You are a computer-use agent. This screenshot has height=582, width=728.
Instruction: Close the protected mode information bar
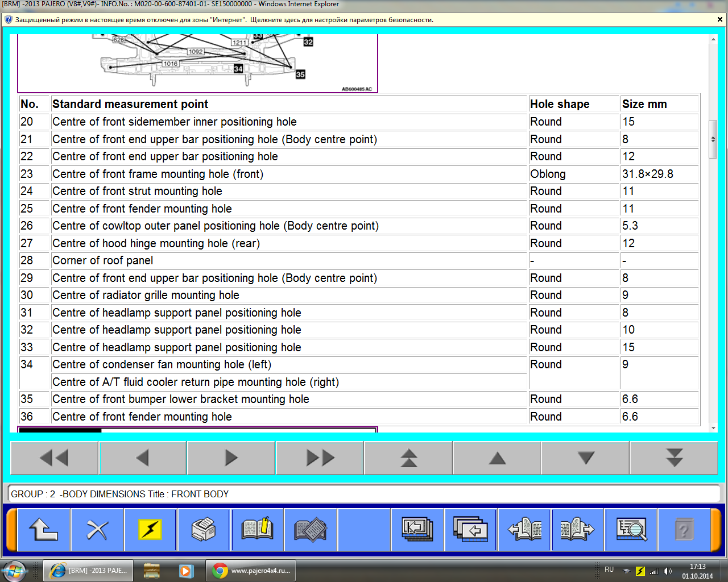click(x=720, y=19)
